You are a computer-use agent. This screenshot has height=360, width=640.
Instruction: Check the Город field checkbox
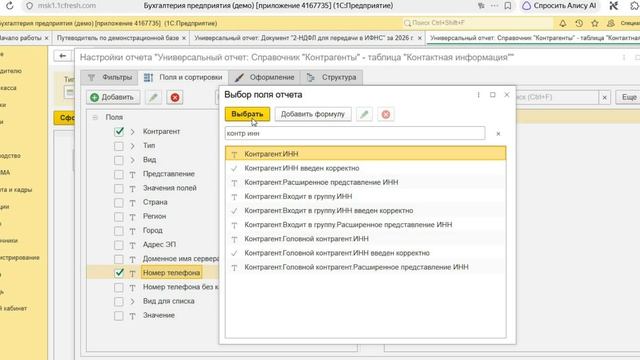click(x=119, y=231)
